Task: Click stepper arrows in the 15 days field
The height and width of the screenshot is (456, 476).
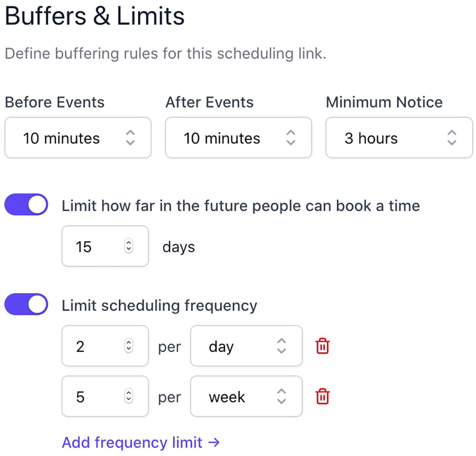Action: 129,246
